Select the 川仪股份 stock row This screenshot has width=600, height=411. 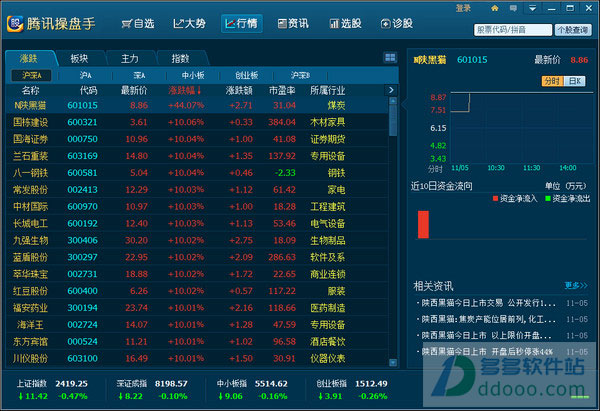click(197, 359)
